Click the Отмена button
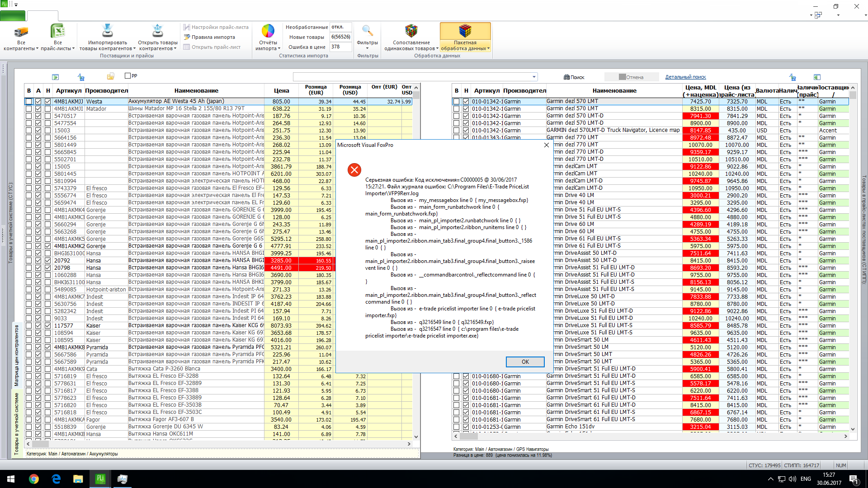The image size is (868, 488). pos(631,77)
